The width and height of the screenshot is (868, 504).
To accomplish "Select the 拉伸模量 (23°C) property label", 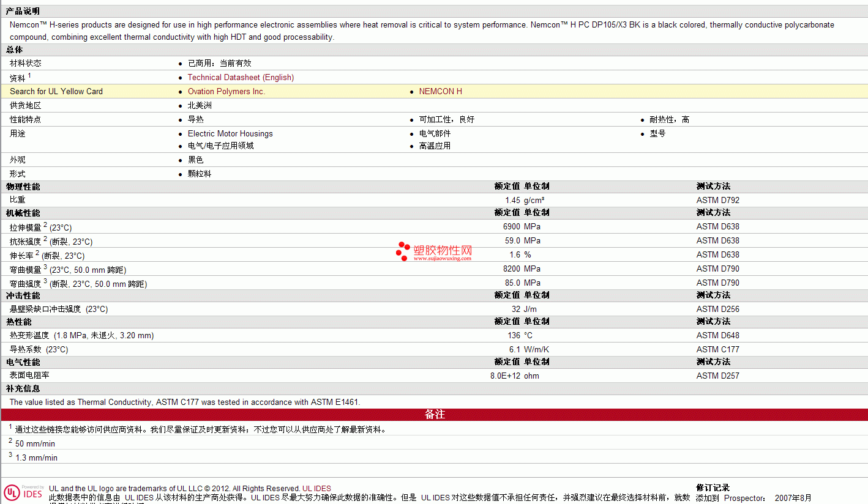I will click(41, 227).
